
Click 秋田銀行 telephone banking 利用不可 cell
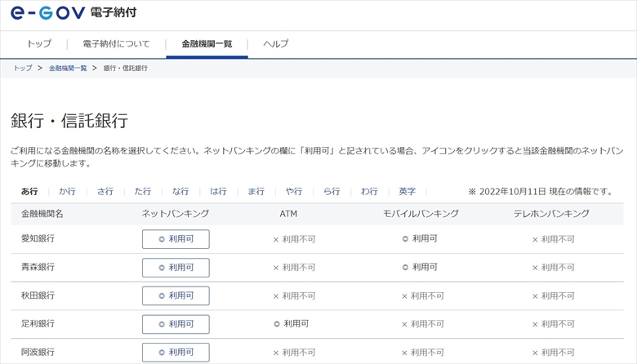tap(554, 296)
